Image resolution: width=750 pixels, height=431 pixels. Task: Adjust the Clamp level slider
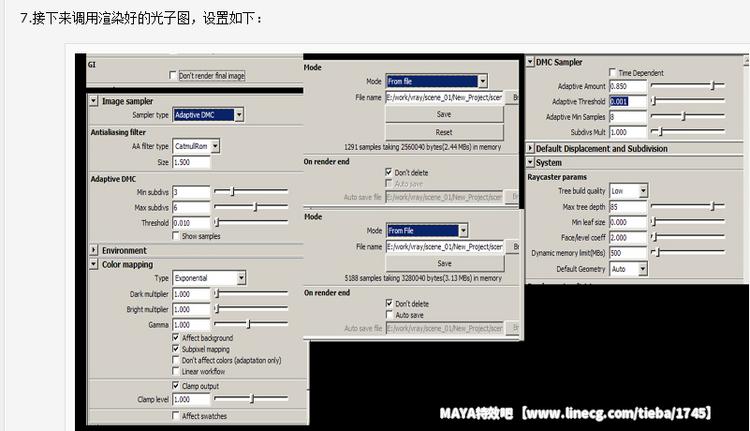[252, 398]
